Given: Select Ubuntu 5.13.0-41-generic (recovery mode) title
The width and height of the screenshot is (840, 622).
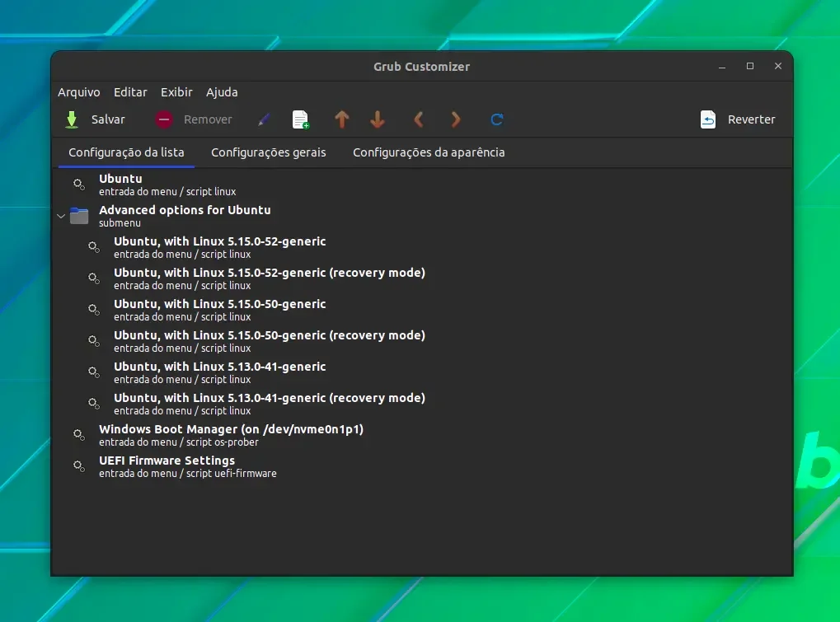Looking at the screenshot, I should [x=270, y=398].
